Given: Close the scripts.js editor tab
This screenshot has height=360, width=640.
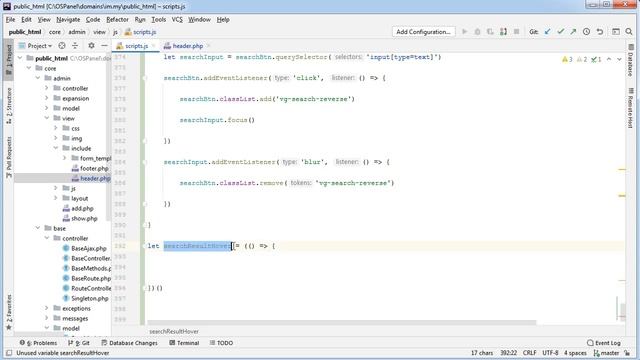Looking at the screenshot, I should click(153, 46).
